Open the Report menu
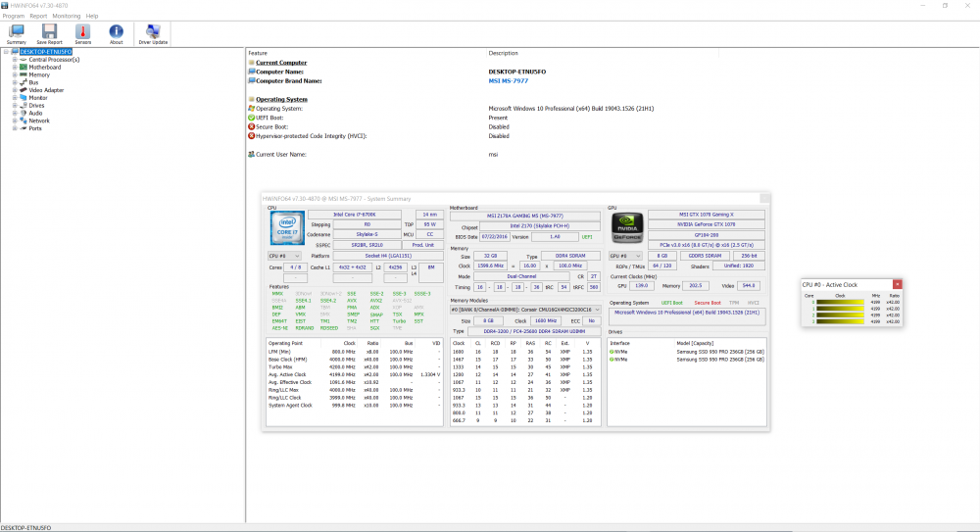 38,17
